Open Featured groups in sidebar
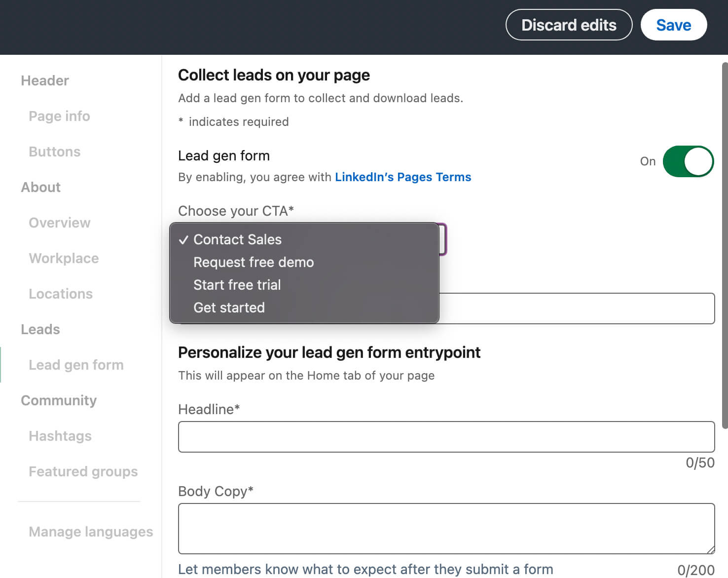This screenshot has height=578, width=728. (83, 471)
